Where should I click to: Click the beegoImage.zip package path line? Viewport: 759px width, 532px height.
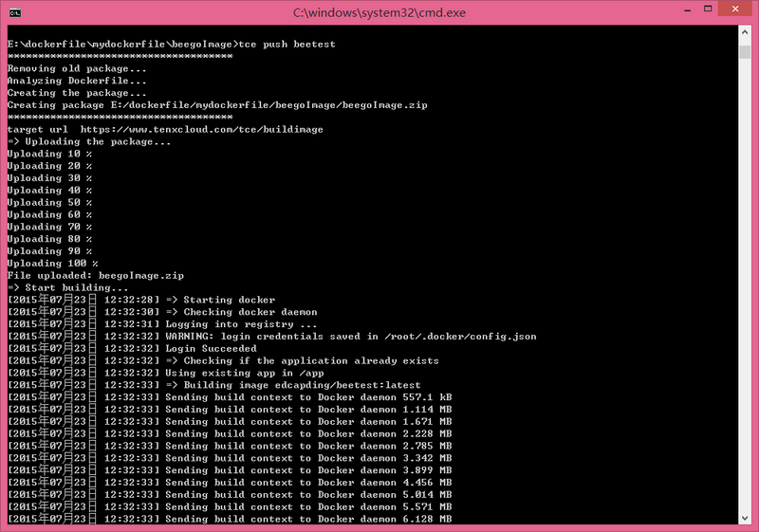(217, 105)
